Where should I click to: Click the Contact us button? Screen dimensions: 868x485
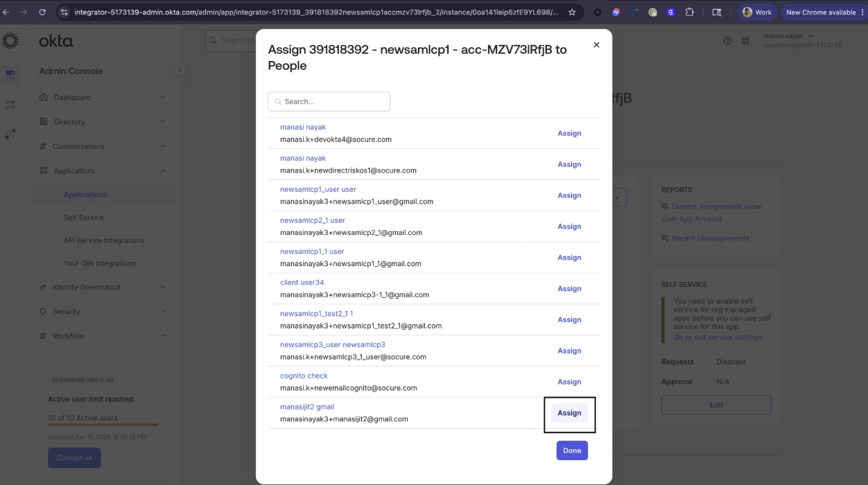coord(74,458)
